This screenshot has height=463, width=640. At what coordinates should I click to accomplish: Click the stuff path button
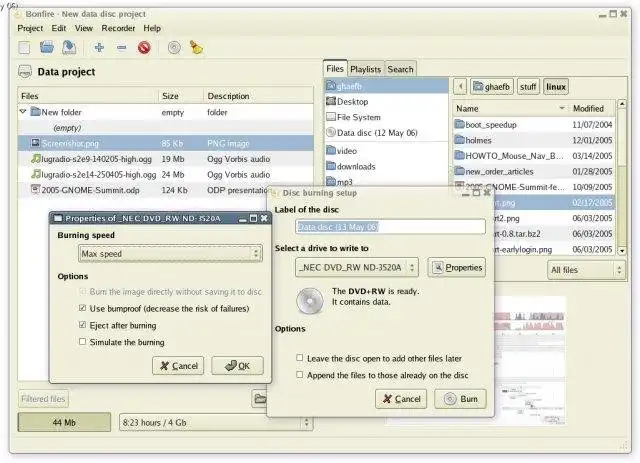[528, 87]
